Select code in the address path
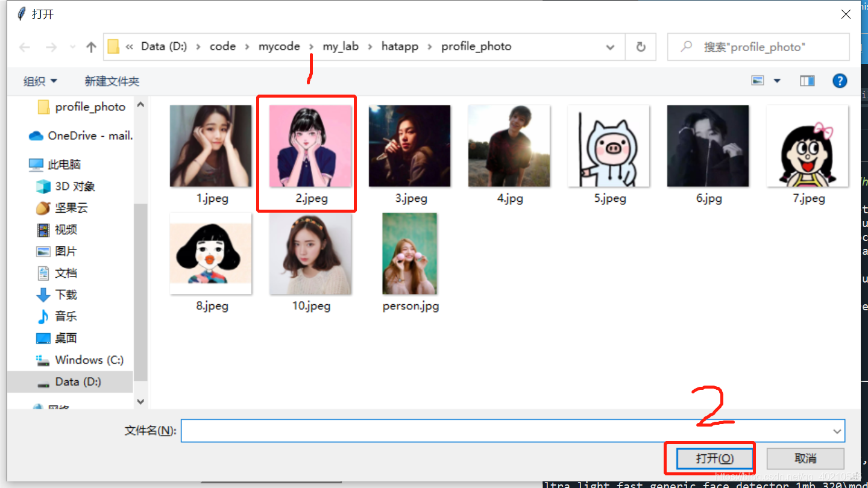This screenshot has height=488, width=868. pos(222,46)
